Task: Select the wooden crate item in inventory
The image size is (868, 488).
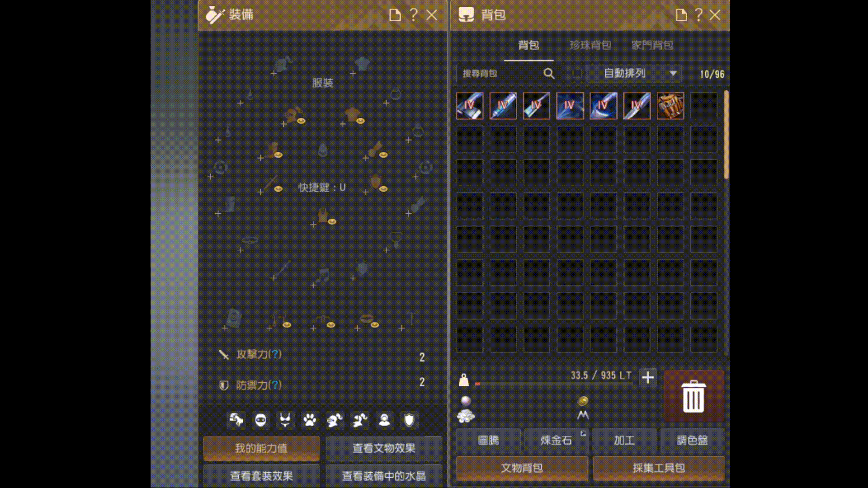Action: point(670,106)
